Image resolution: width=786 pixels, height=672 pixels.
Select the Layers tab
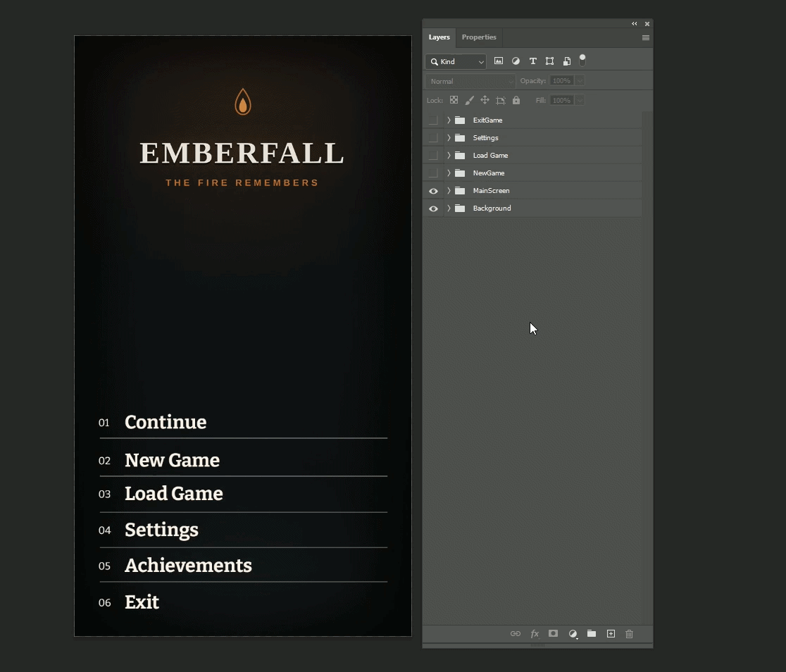[x=439, y=37]
